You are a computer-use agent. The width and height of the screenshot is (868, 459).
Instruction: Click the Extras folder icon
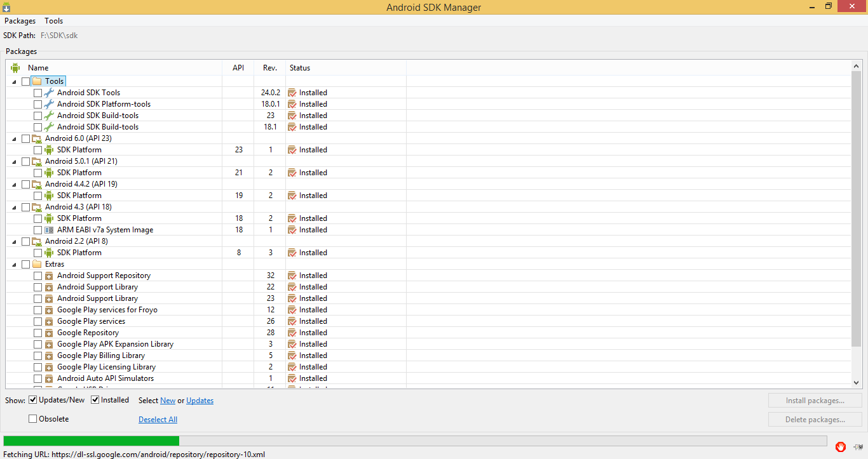[x=37, y=264]
